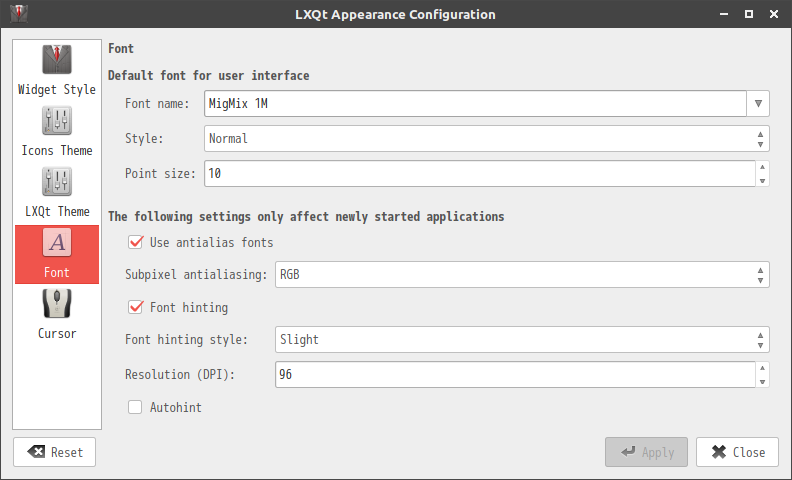Open the Style combo box showing Normal
Screen dimensions: 792x480
487,138
